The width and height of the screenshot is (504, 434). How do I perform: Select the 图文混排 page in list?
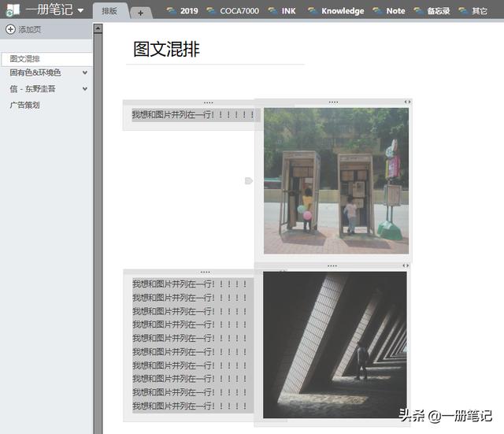(x=47, y=59)
